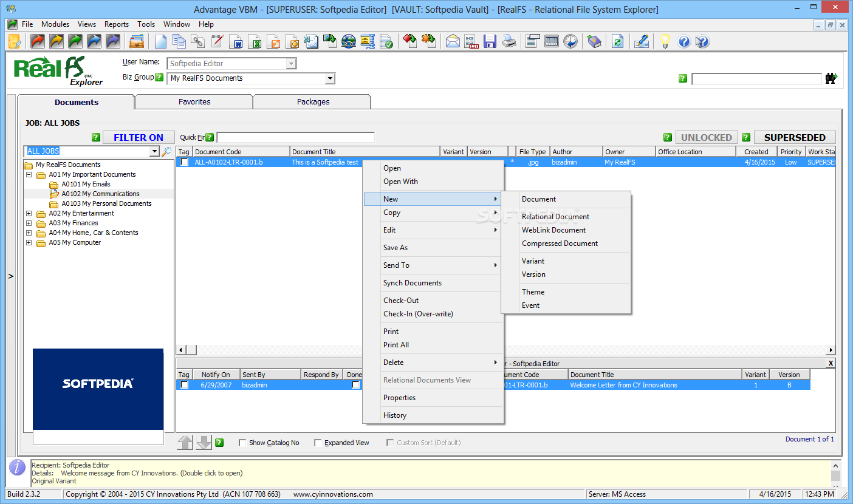
Task: Click the yellow arrow toolbar icon
Action: [57, 41]
